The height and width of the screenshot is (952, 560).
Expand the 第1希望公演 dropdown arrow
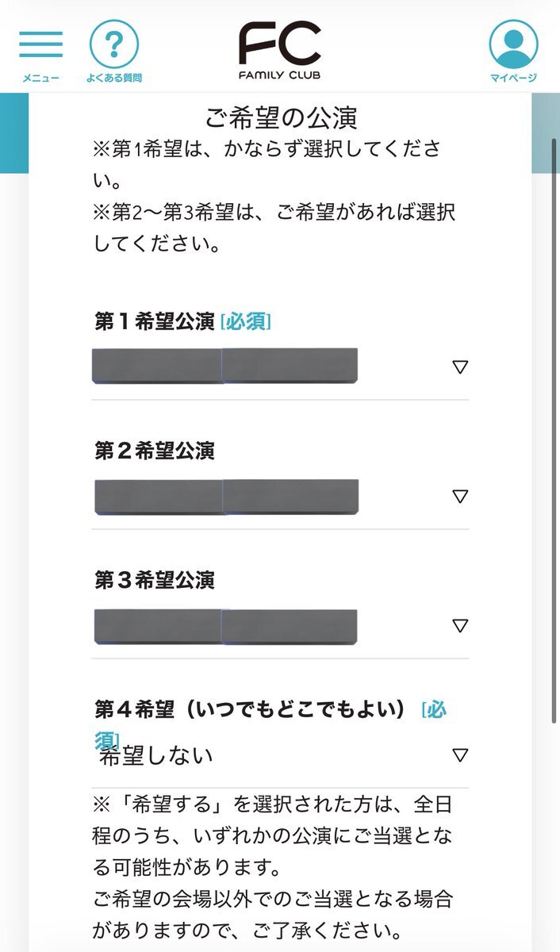pos(460,367)
